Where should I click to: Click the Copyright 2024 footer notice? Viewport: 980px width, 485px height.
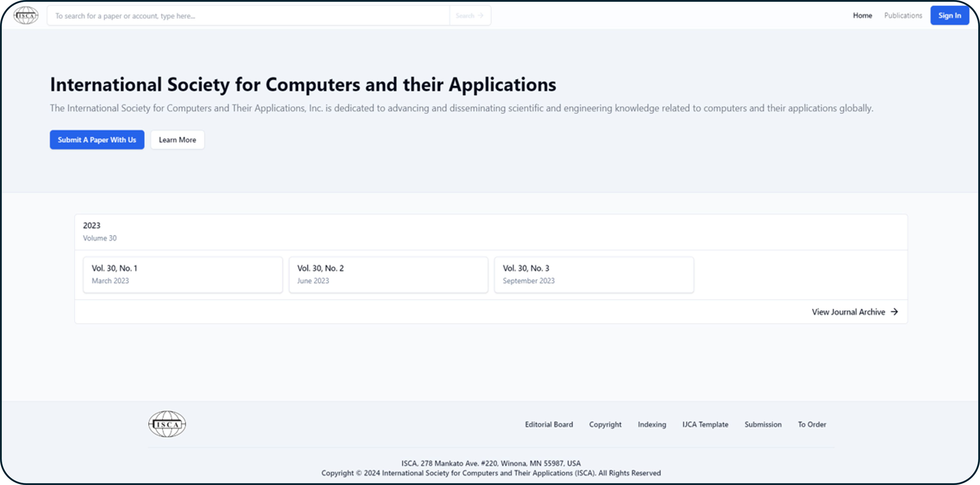point(491,473)
